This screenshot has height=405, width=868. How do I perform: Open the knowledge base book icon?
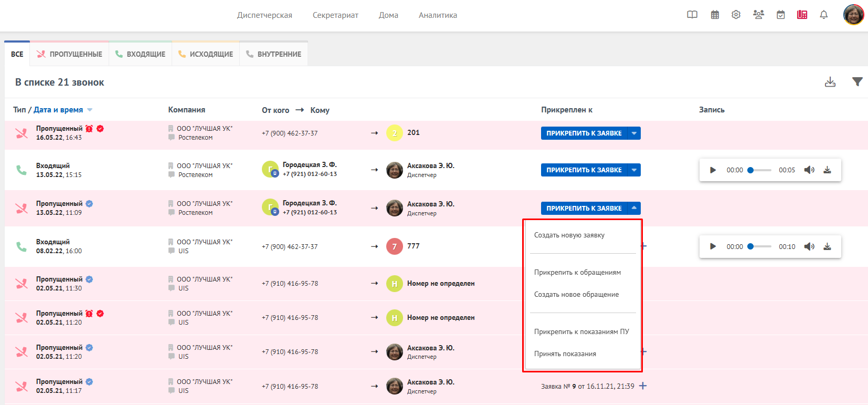pos(692,15)
